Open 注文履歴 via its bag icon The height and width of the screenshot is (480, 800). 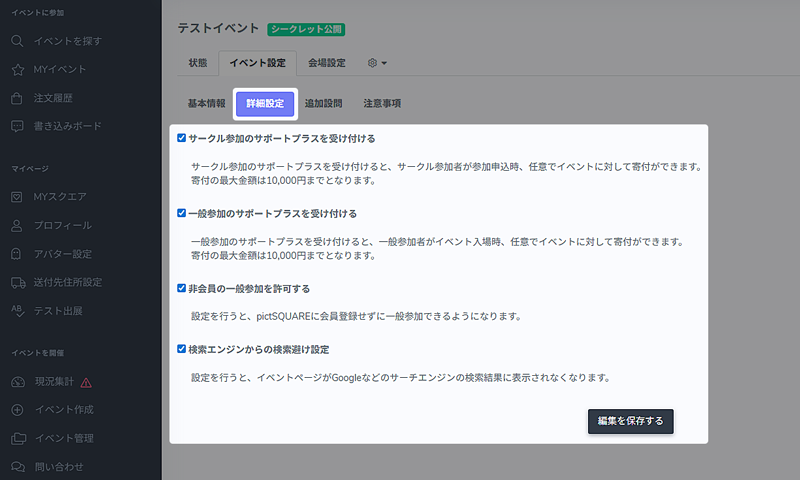point(17,98)
